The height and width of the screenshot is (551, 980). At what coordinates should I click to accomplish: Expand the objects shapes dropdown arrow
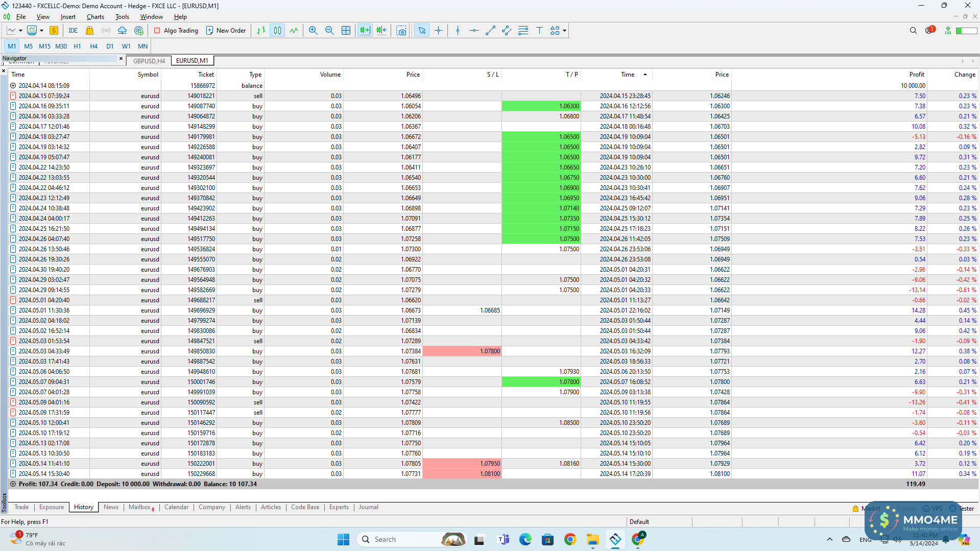click(564, 31)
